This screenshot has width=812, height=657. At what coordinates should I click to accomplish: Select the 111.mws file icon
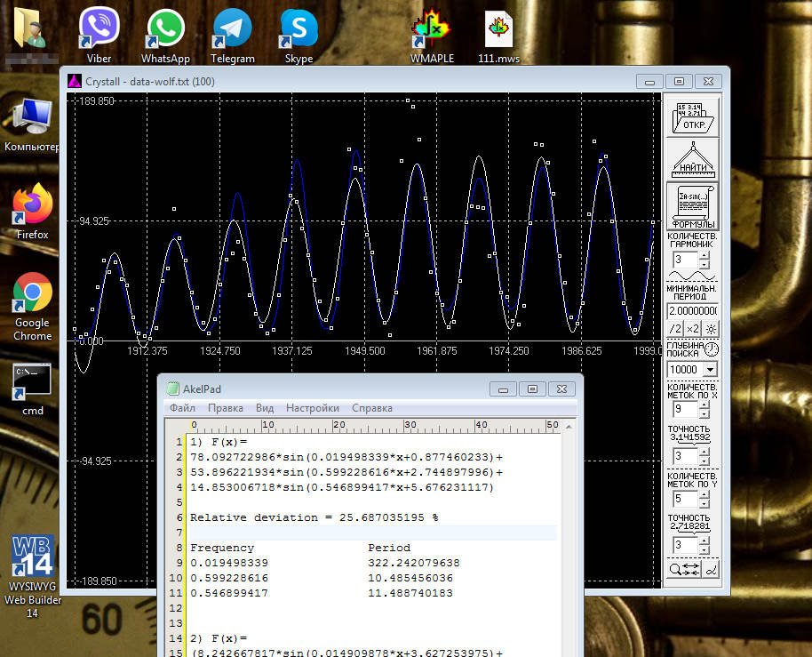pos(498,35)
